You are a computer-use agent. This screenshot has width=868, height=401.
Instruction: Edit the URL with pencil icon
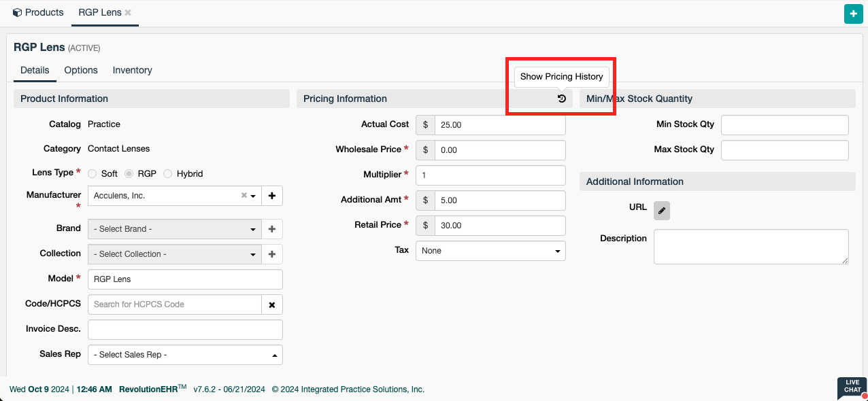click(661, 211)
